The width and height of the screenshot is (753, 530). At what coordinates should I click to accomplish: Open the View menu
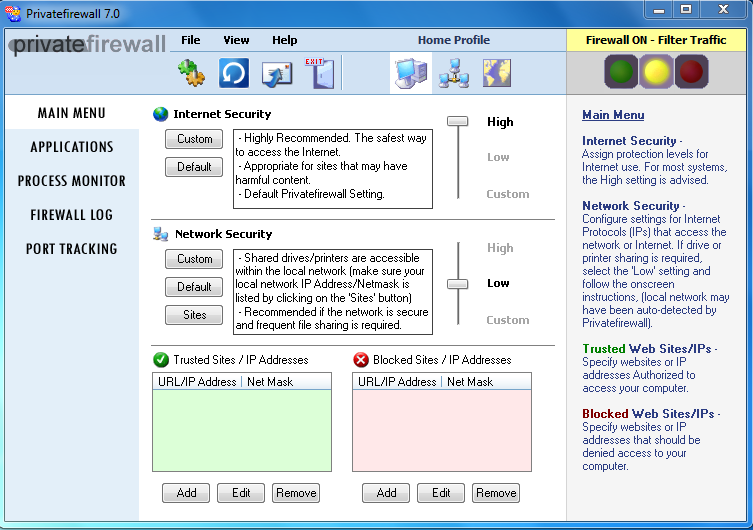coord(236,40)
